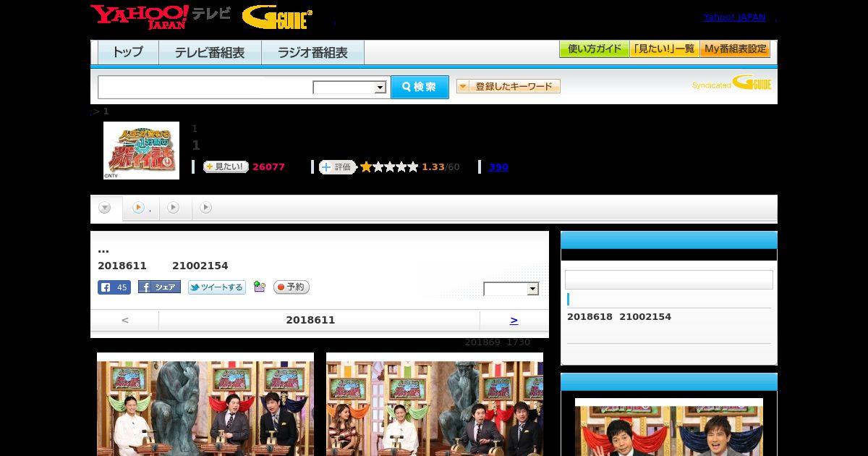Go to the next date with > link
The image size is (868, 456).
click(x=514, y=320)
